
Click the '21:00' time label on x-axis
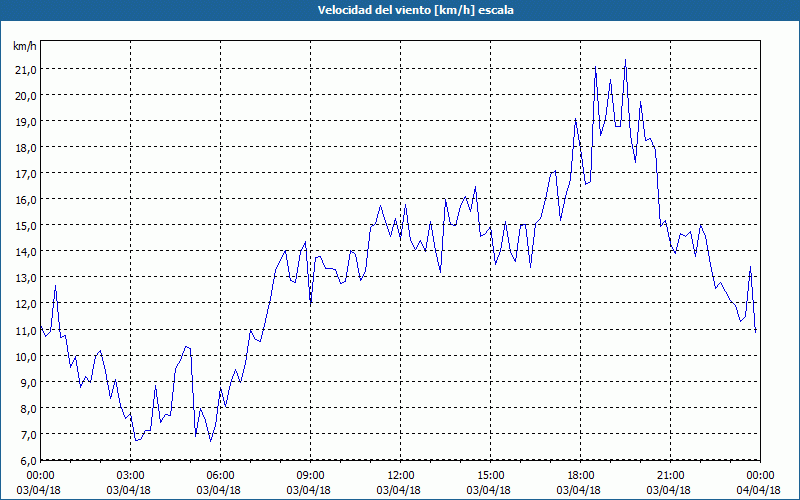pyautogui.click(x=670, y=476)
